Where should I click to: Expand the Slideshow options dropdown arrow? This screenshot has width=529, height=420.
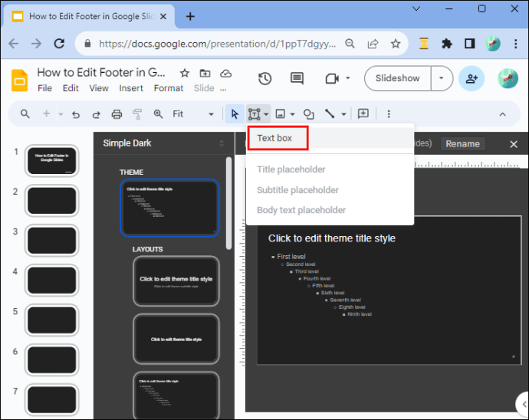click(442, 78)
